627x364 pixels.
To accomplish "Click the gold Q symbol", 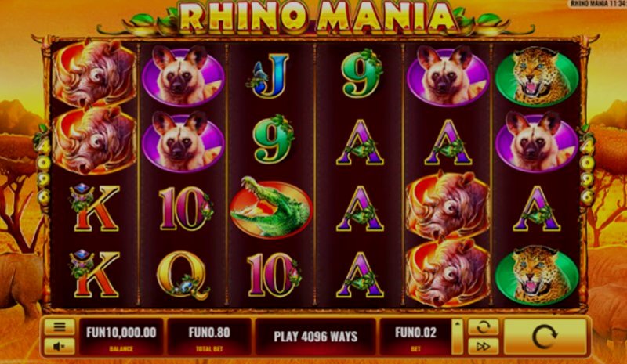I will click(x=183, y=275).
